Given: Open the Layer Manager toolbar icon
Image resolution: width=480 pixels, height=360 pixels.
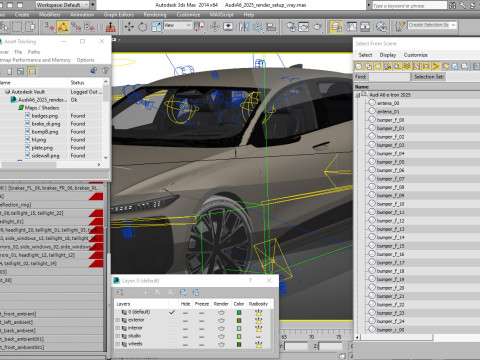Looking at the screenshot, I should (336, 27).
